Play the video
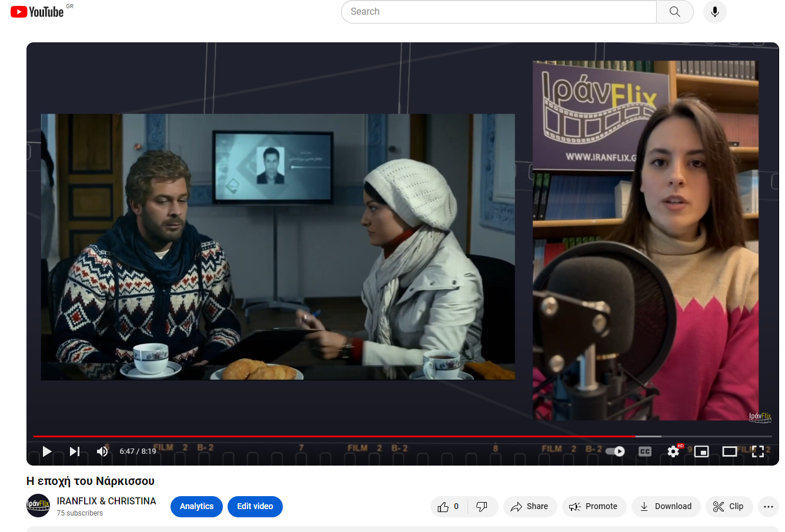This screenshot has height=532, width=785. [47, 451]
